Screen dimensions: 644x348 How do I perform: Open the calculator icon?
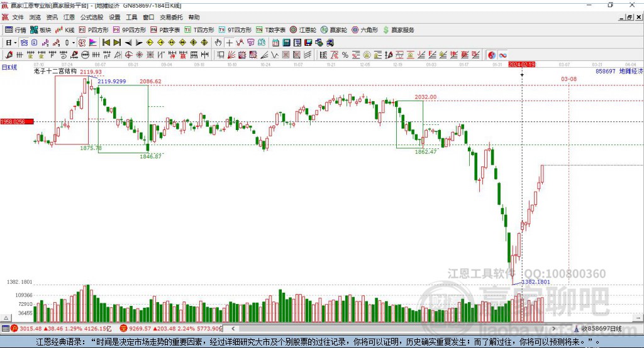coord(287,43)
